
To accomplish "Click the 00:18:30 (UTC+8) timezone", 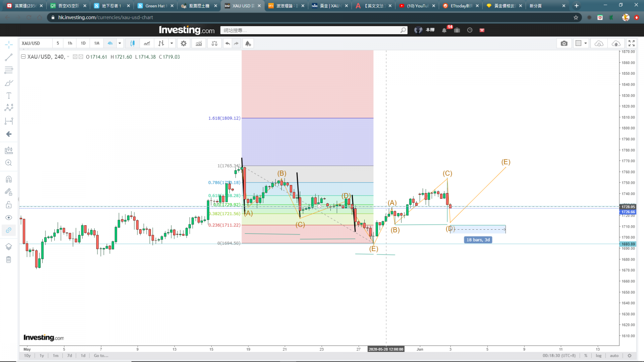I will tap(559, 356).
